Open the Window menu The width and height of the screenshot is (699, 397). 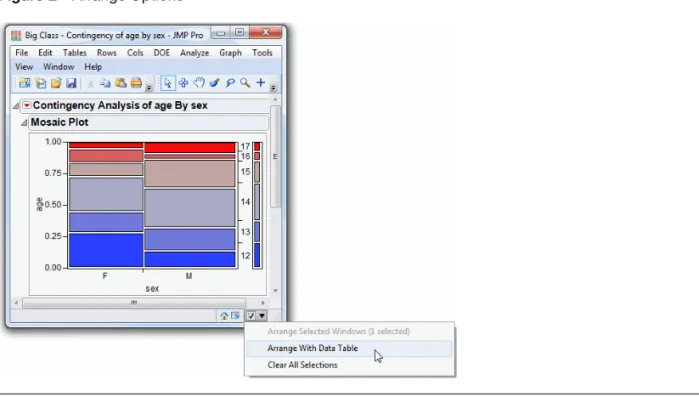pos(58,67)
